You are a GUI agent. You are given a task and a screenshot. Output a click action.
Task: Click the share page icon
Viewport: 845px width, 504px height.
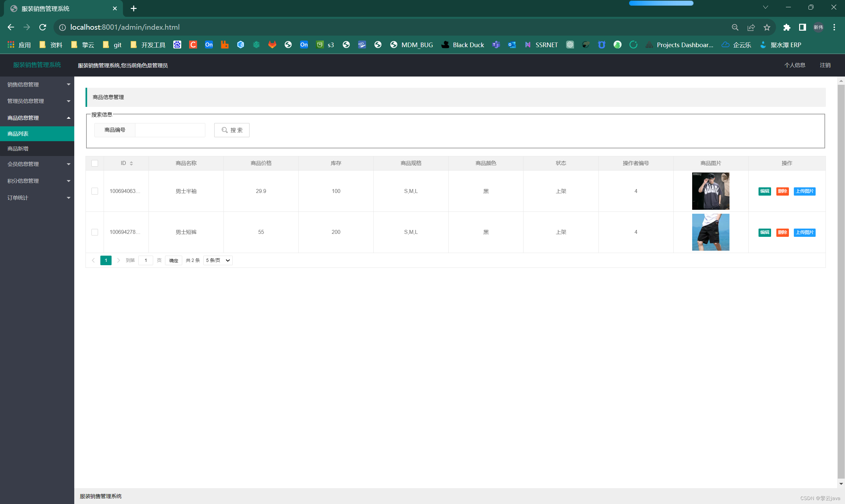click(751, 27)
